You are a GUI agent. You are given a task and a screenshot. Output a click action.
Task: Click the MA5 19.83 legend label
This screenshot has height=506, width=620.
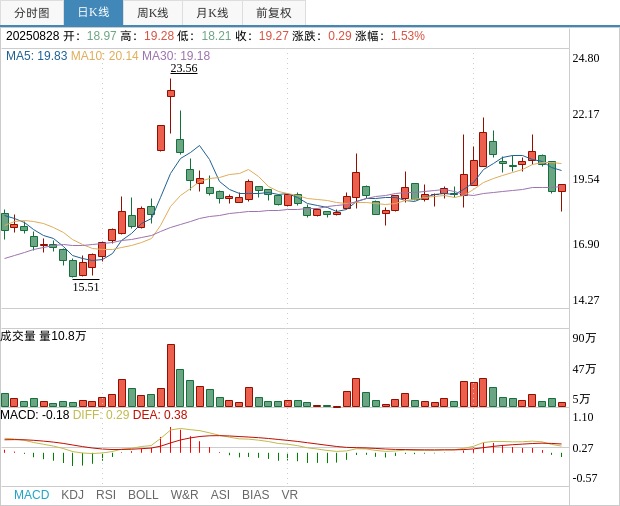(x=36, y=56)
